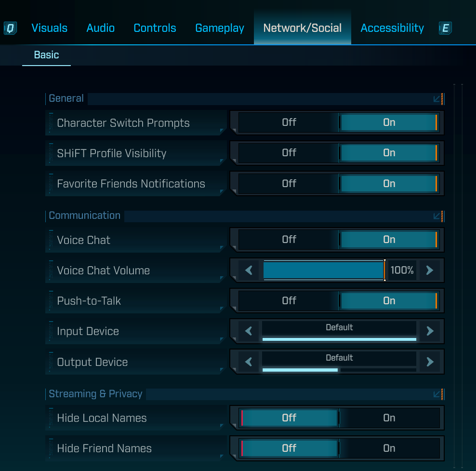Turn Character Switch Prompts Off

point(289,122)
